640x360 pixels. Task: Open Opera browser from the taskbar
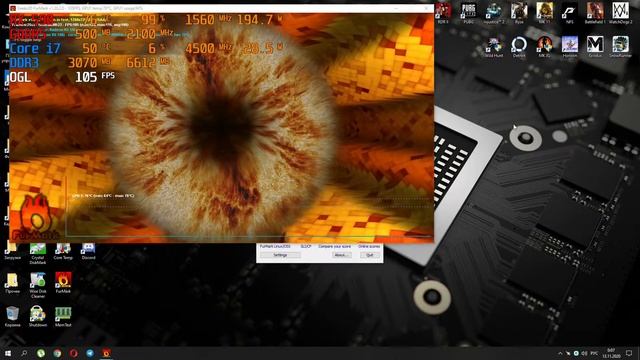tap(73, 353)
